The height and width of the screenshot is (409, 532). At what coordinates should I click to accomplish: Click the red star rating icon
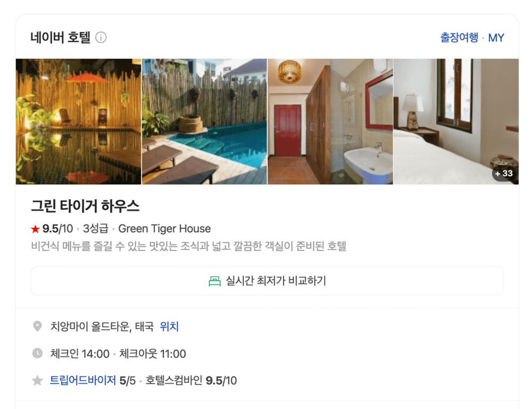click(x=35, y=229)
